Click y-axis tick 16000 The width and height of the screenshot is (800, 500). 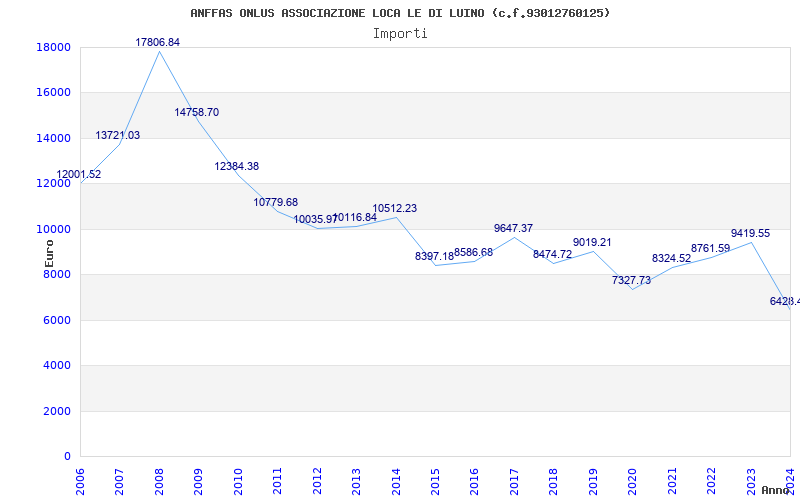pyautogui.click(x=54, y=93)
